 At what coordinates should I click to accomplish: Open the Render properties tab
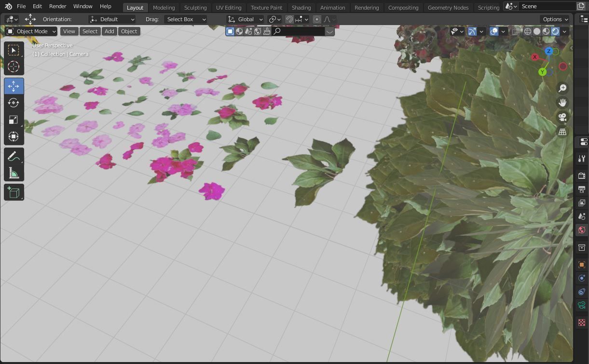[582, 175]
